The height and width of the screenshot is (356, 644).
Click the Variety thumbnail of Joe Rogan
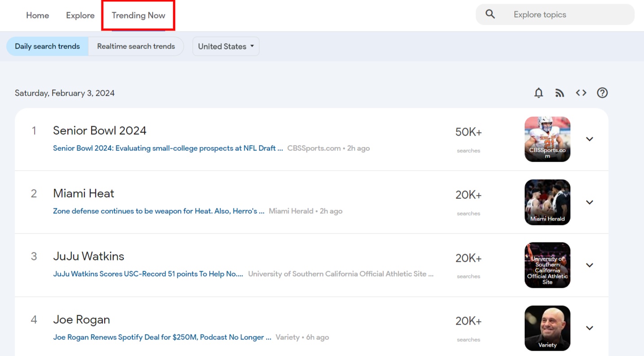click(548, 328)
